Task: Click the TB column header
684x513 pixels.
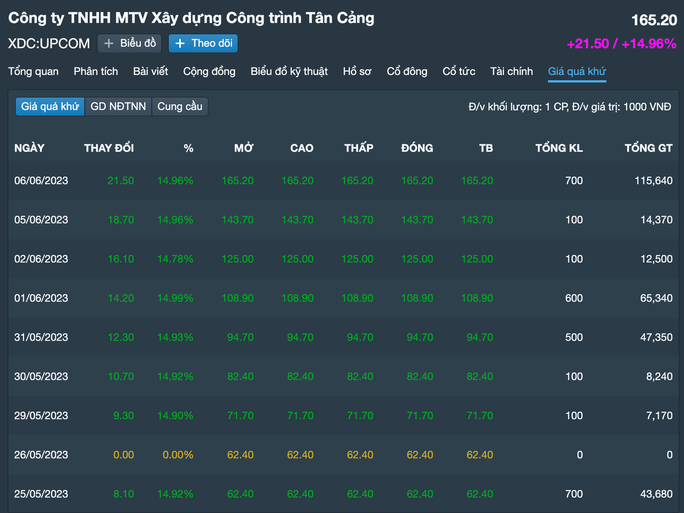Action: point(486,148)
